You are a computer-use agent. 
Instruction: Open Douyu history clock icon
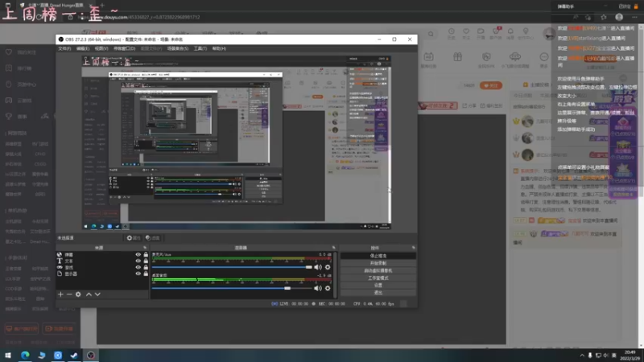(x=452, y=31)
